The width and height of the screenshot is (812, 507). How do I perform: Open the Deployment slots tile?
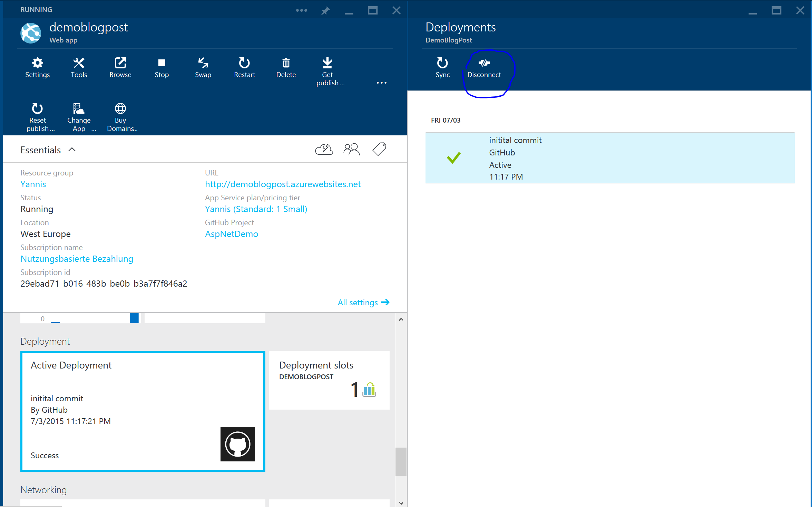[329, 380]
